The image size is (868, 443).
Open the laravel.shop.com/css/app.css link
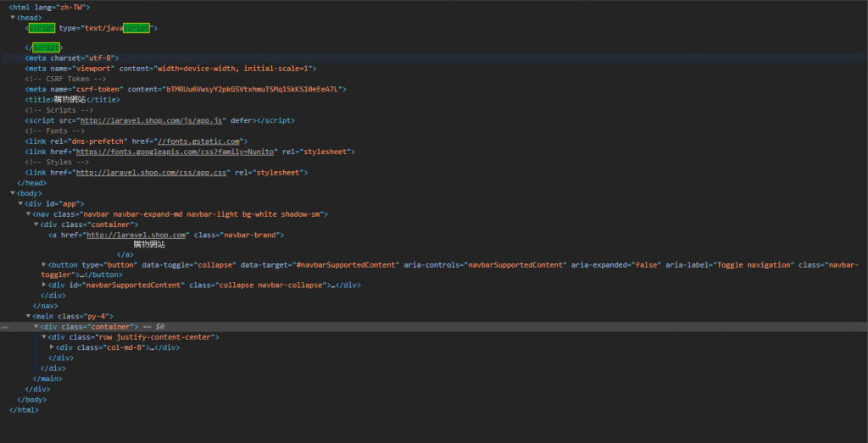pyautogui.click(x=151, y=173)
